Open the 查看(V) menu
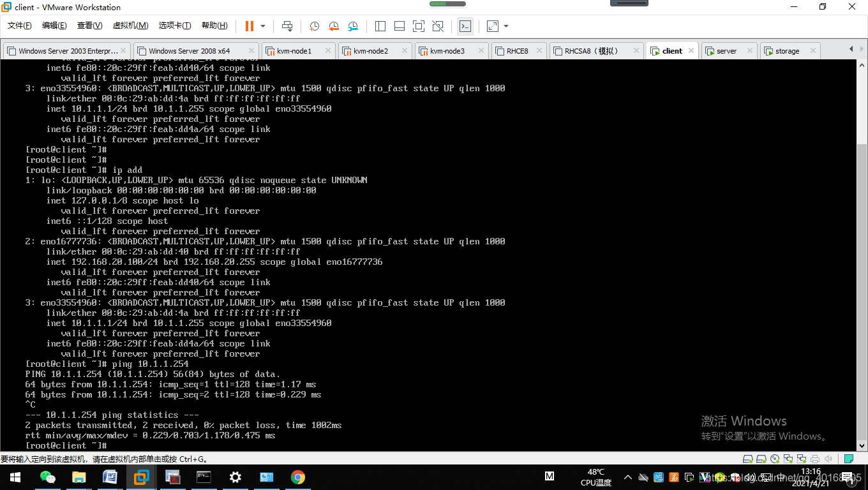This screenshot has height=490, width=868. pos(89,26)
